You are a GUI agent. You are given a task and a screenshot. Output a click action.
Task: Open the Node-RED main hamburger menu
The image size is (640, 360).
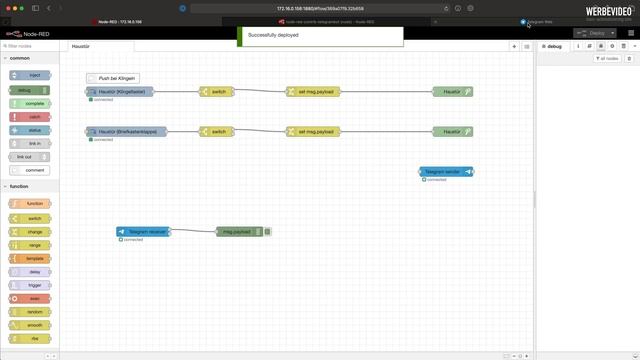click(631, 33)
